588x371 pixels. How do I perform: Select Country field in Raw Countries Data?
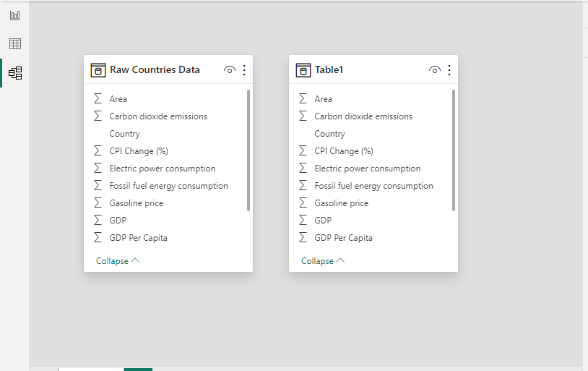[x=124, y=134]
